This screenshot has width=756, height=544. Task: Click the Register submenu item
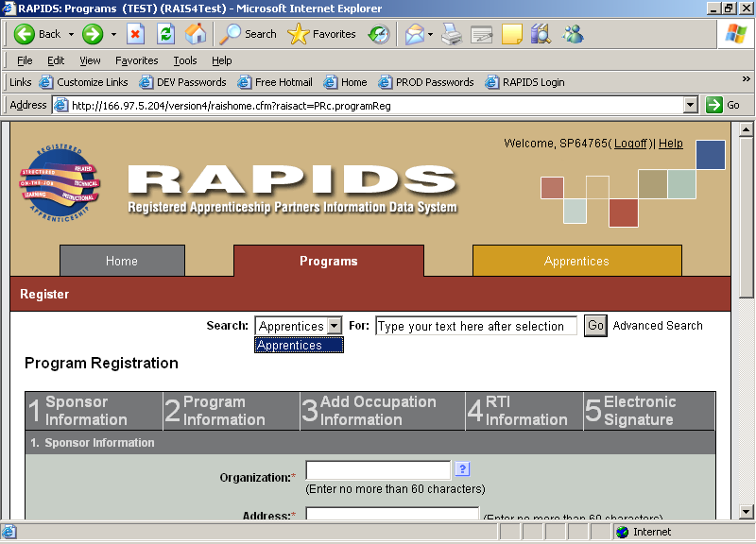tap(44, 294)
